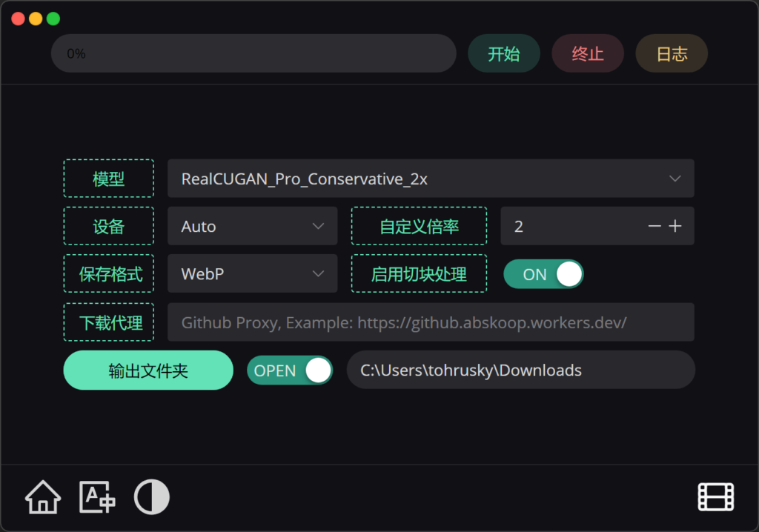
Task: Click the 输出文件夹 output folder button
Action: [x=148, y=370]
